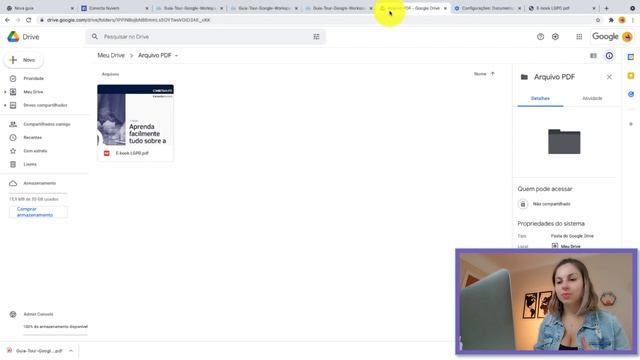Screen dimensions: 640x360
Task: Click the Chrome profile avatar in the toolbar
Action: coord(622,20)
